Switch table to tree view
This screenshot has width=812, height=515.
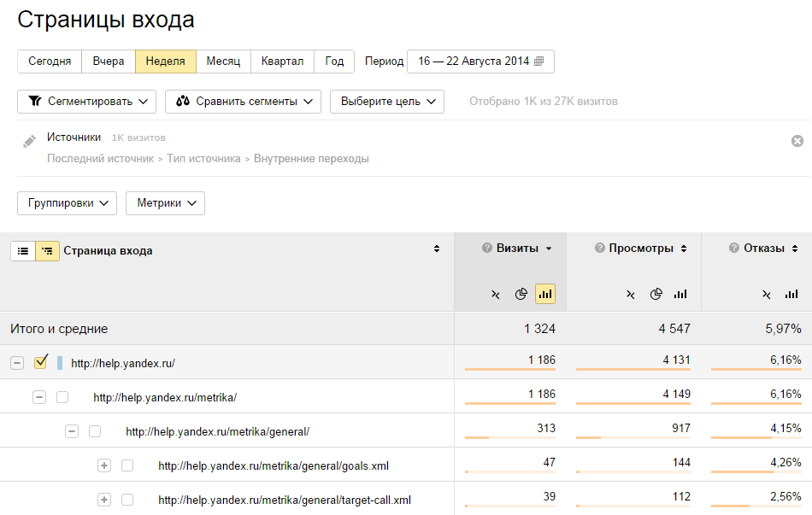pos(47,251)
